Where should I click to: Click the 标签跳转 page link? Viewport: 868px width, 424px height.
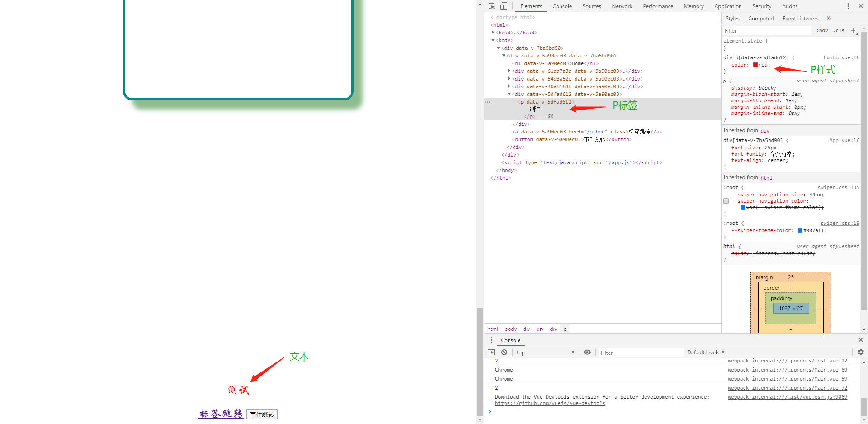tap(221, 414)
